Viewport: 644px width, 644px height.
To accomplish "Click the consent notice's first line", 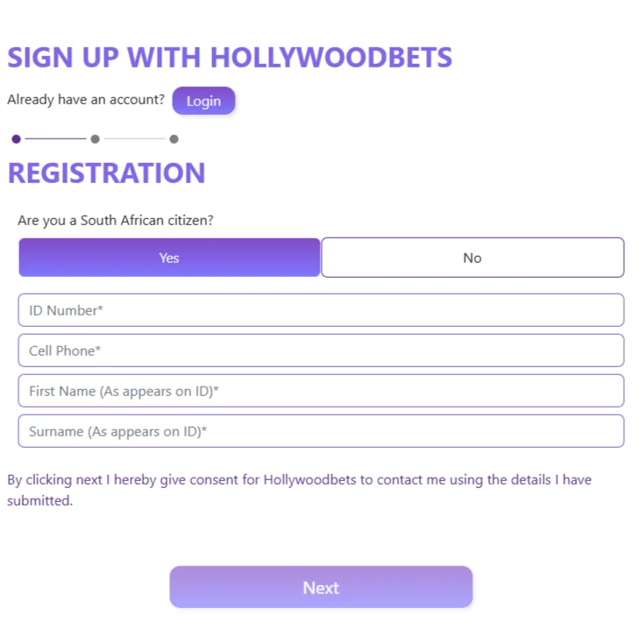I will click(x=299, y=479).
